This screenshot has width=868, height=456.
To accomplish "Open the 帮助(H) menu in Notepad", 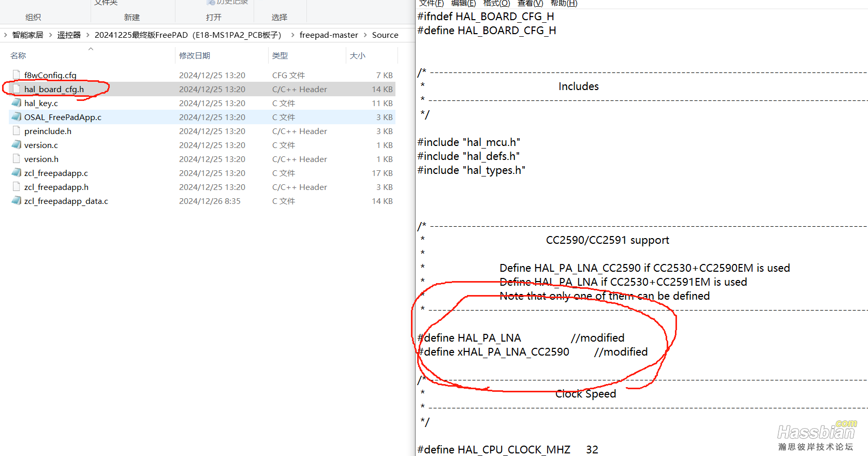I will [564, 3].
